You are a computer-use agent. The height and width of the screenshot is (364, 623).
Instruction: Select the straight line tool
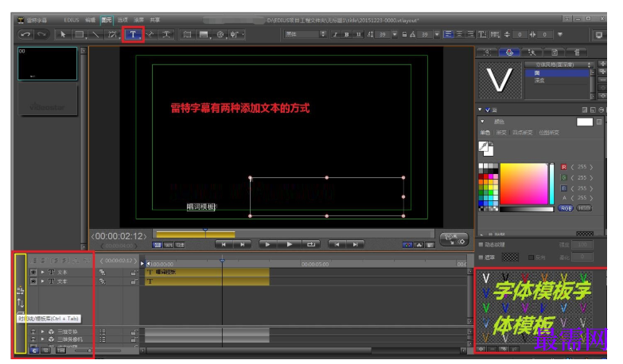[95, 34]
